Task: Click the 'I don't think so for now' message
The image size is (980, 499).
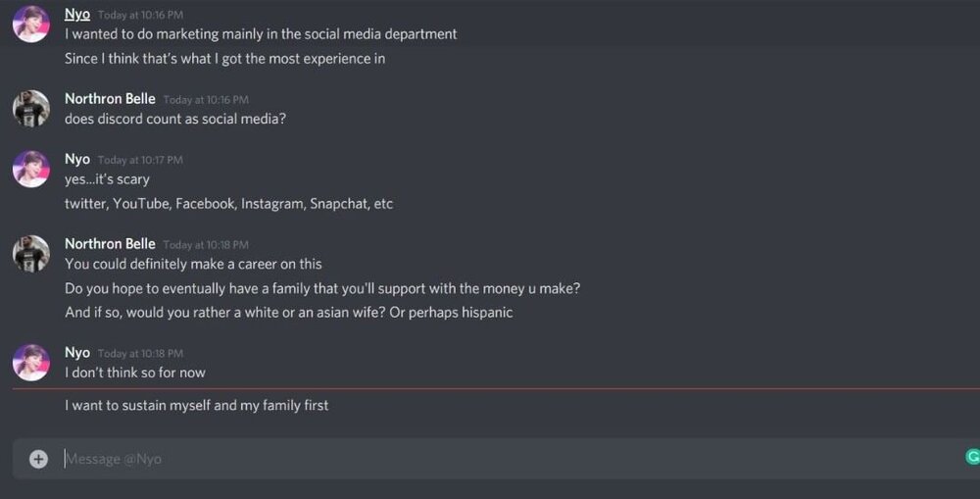Action: point(135,373)
